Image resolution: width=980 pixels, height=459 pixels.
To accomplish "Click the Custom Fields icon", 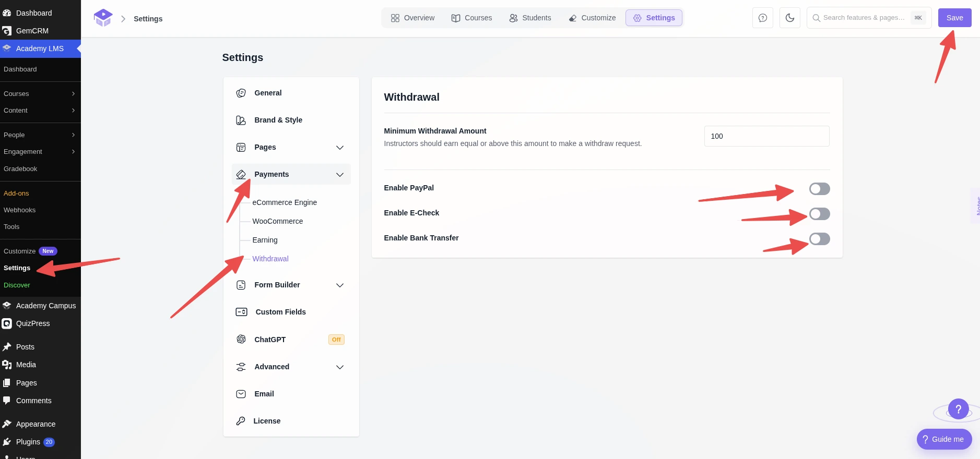I will click(x=242, y=312).
